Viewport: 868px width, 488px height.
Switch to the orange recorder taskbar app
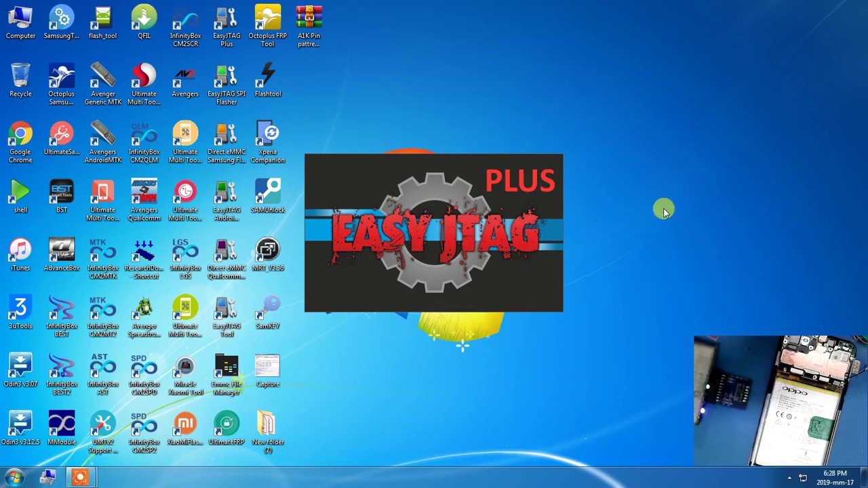click(80, 477)
